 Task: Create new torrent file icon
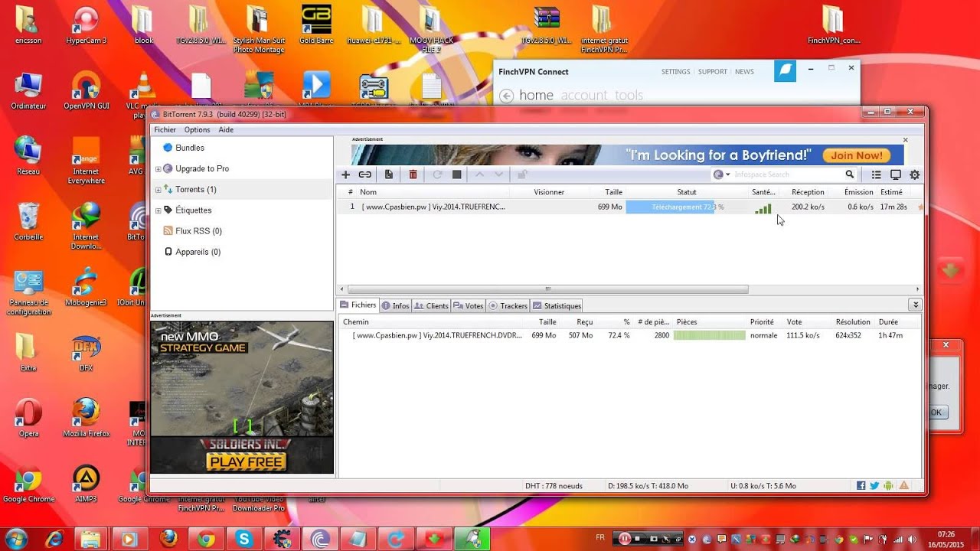[389, 174]
